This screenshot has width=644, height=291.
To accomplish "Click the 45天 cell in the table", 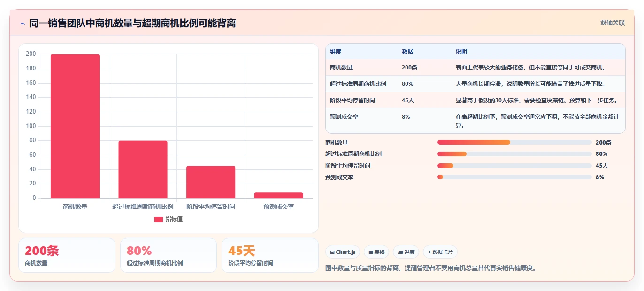I will [x=408, y=100].
